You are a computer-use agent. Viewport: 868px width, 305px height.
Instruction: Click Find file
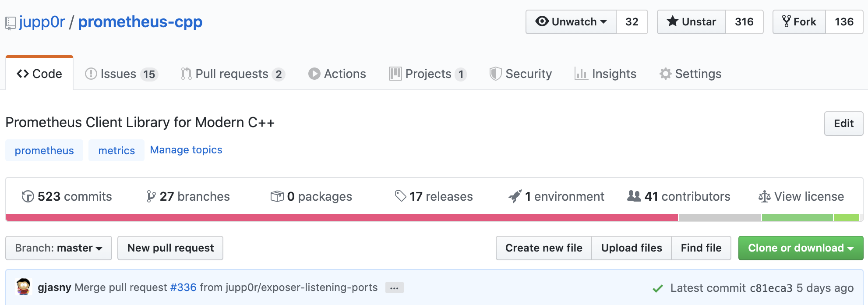[x=701, y=248]
